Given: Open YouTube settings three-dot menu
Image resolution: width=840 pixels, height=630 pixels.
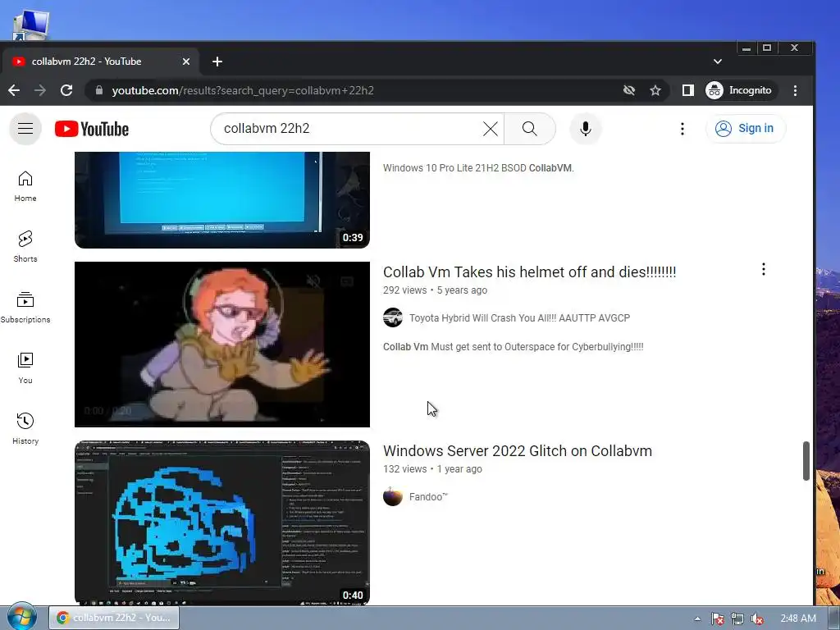Looking at the screenshot, I should 682,129.
